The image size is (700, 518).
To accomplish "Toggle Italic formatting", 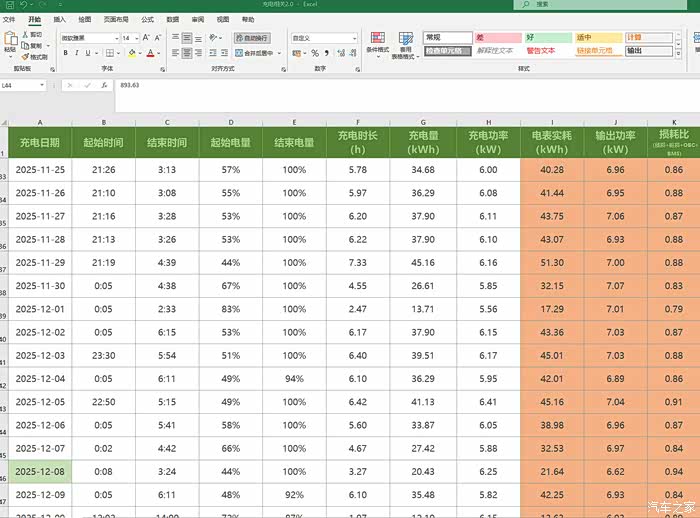I will click(x=77, y=53).
